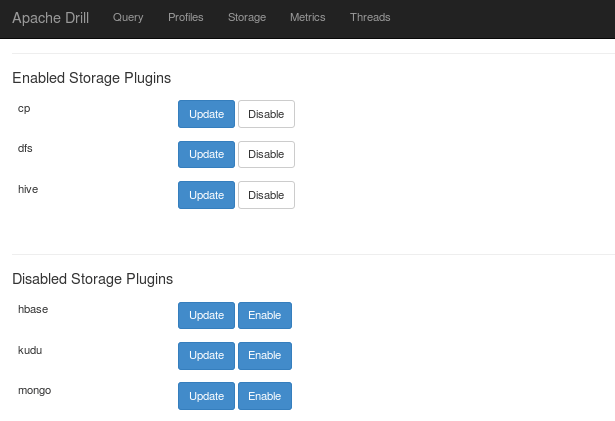Image resolution: width=615 pixels, height=421 pixels.
Task: Disable the cp storage plugin
Action: [x=266, y=114]
